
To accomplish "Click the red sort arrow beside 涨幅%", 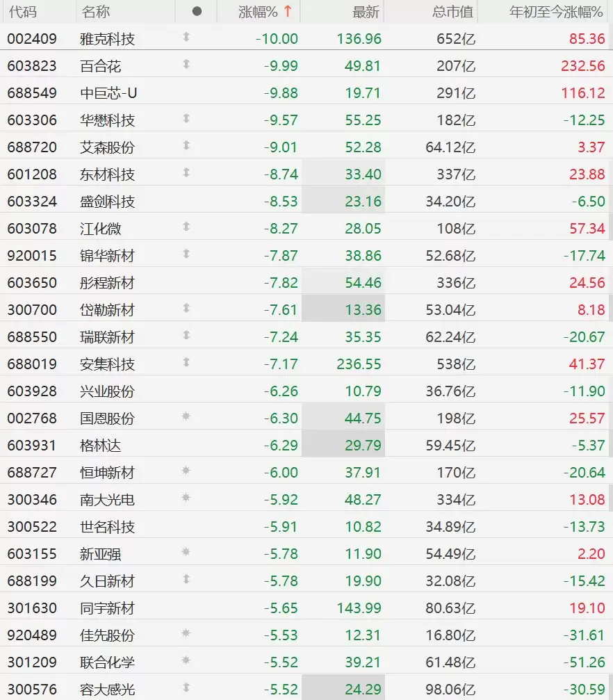I will coord(288,11).
